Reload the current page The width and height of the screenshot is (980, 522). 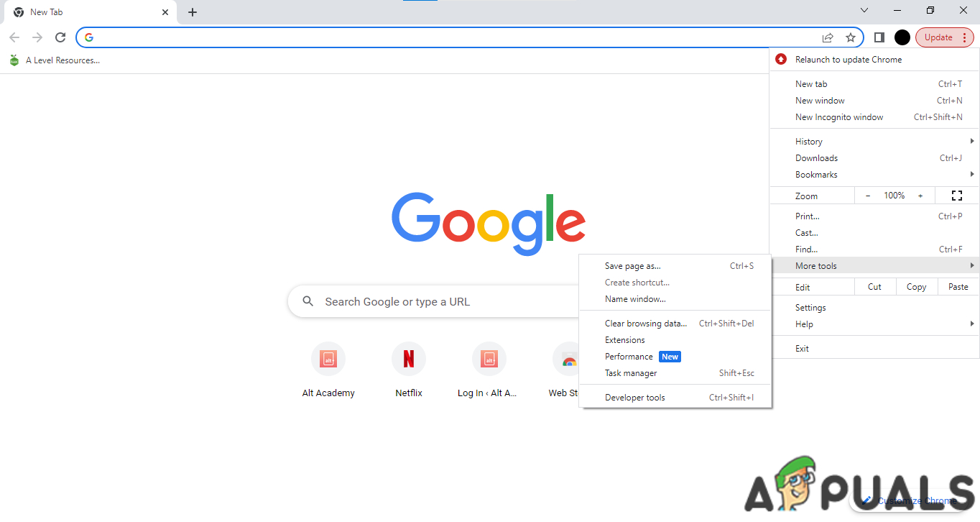point(60,37)
